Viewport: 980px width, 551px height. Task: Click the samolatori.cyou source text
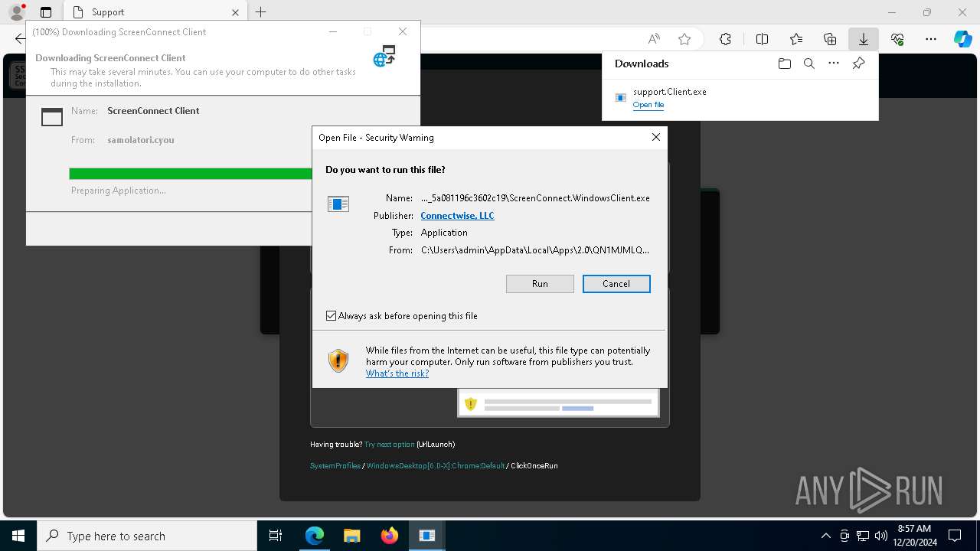click(x=141, y=140)
